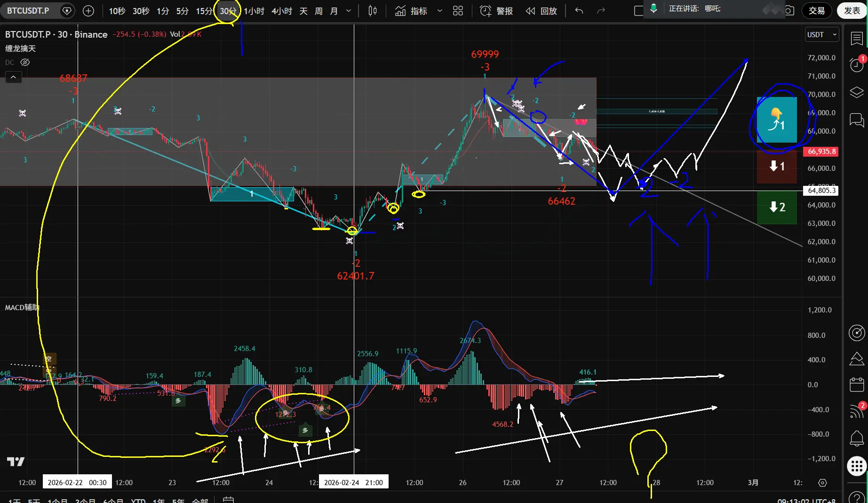Click the crosshair price label 64,805.3
Screen dimensions: 868x503
point(821,191)
